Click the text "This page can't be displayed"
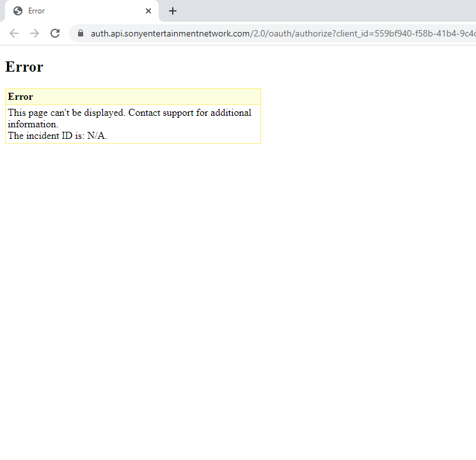 click(67, 113)
